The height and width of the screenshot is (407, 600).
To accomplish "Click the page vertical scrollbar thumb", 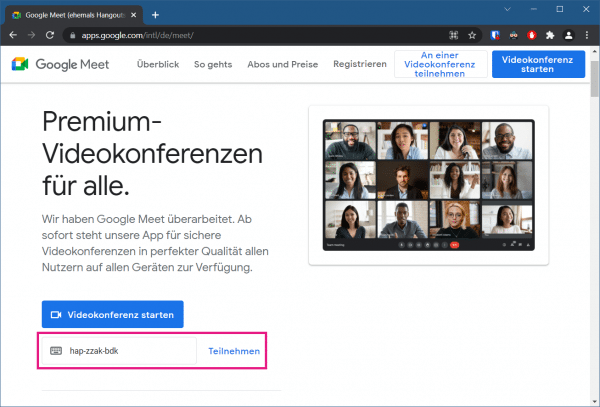I will [594, 78].
